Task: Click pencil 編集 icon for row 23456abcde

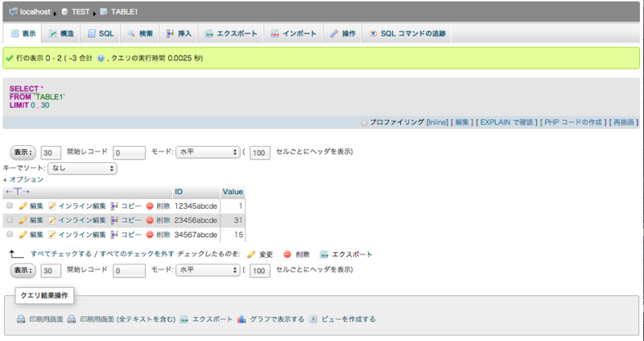Action: (x=23, y=220)
